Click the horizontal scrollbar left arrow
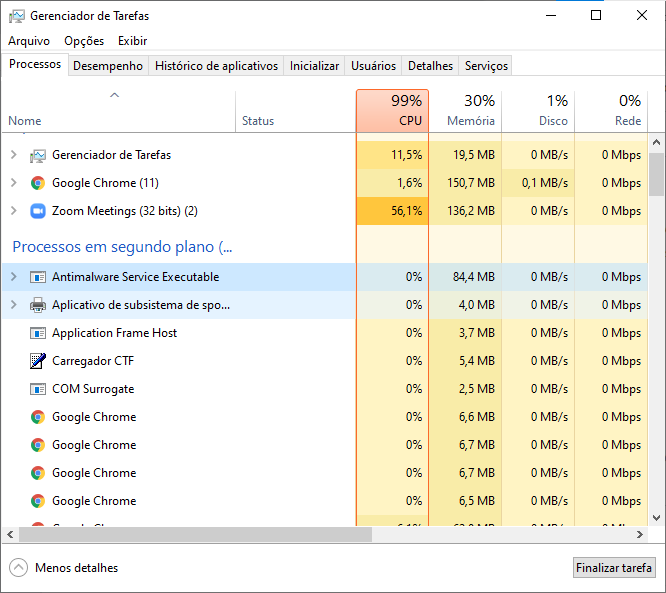Viewport: 666px width, 593px height. [x=10, y=535]
